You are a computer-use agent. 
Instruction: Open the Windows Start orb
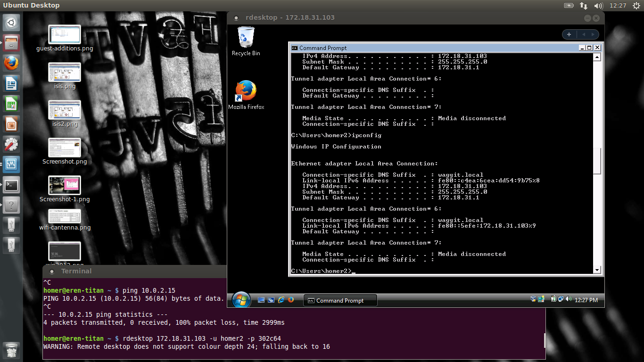(x=241, y=299)
